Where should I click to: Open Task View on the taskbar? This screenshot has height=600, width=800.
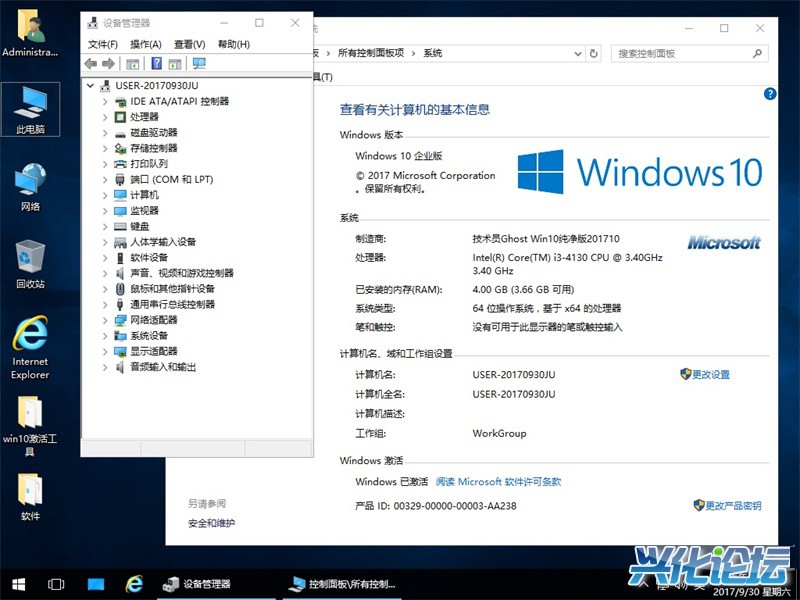[56, 584]
